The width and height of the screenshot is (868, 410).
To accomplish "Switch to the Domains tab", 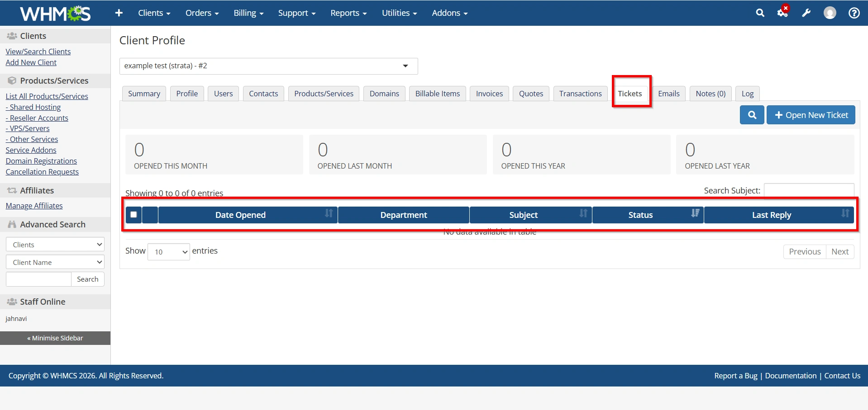I will click(x=384, y=94).
